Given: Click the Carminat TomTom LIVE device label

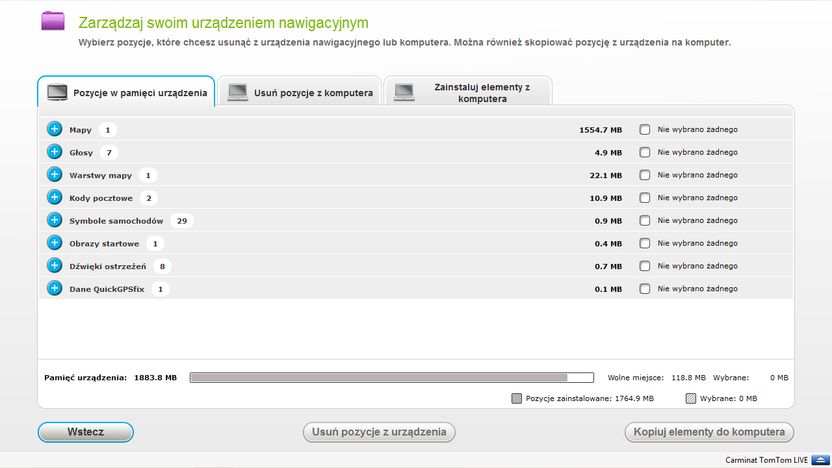Looking at the screenshot, I should click(766, 460).
